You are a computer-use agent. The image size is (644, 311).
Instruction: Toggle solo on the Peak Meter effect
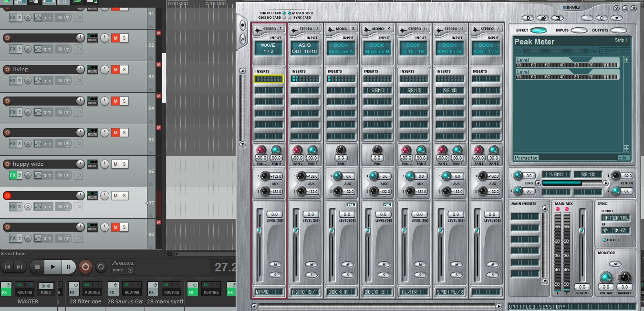pyautogui.click(x=624, y=51)
